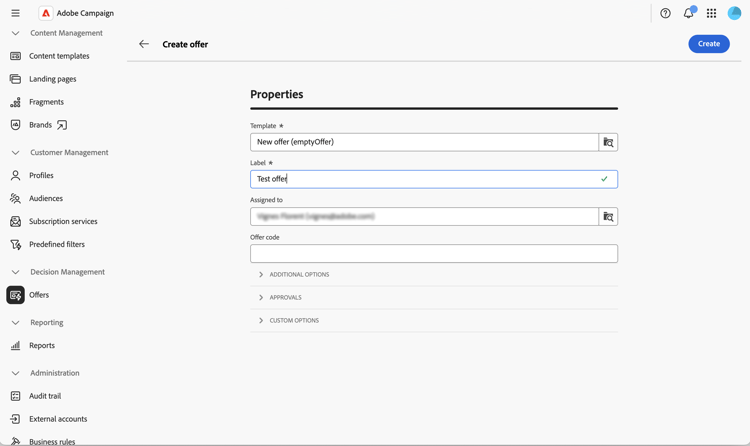Collapse the Content Management section
The height and width of the screenshot is (446, 750).
pyautogui.click(x=15, y=33)
